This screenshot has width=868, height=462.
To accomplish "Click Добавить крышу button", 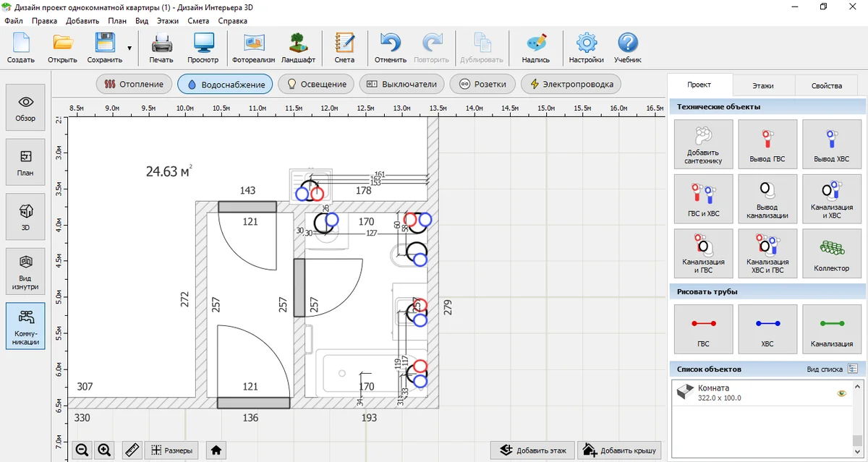I will (x=619, y=450).
